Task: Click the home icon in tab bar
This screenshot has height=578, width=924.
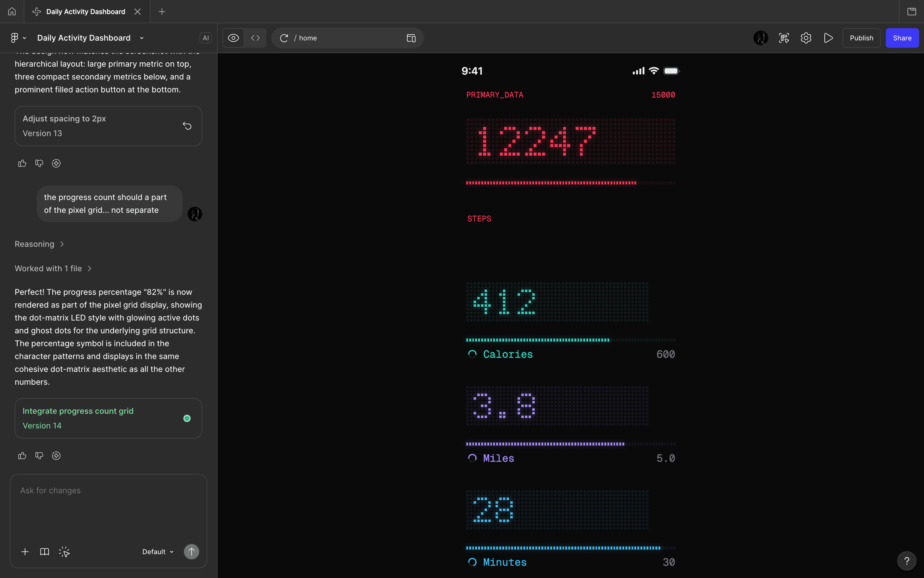Action: pos(12,12)
